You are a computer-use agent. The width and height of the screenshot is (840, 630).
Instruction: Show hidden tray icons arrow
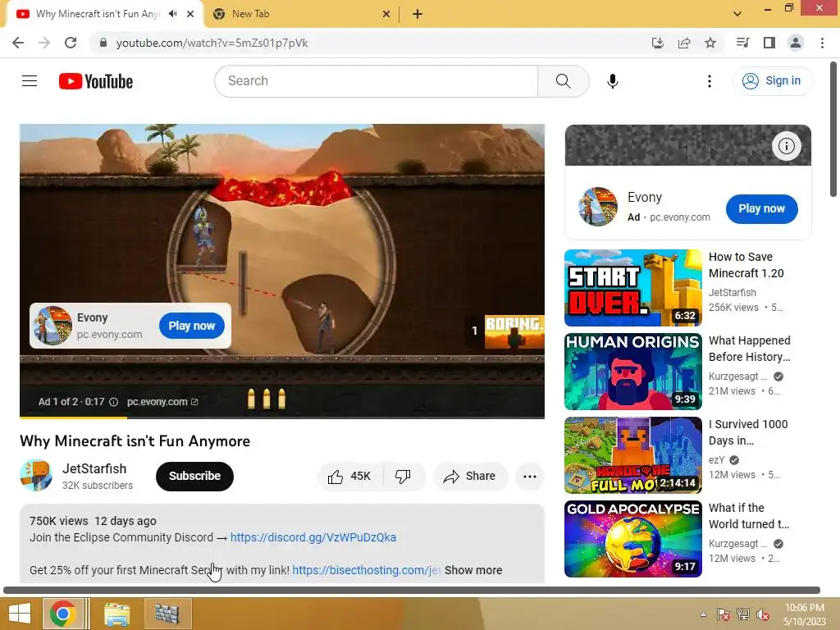703,614
